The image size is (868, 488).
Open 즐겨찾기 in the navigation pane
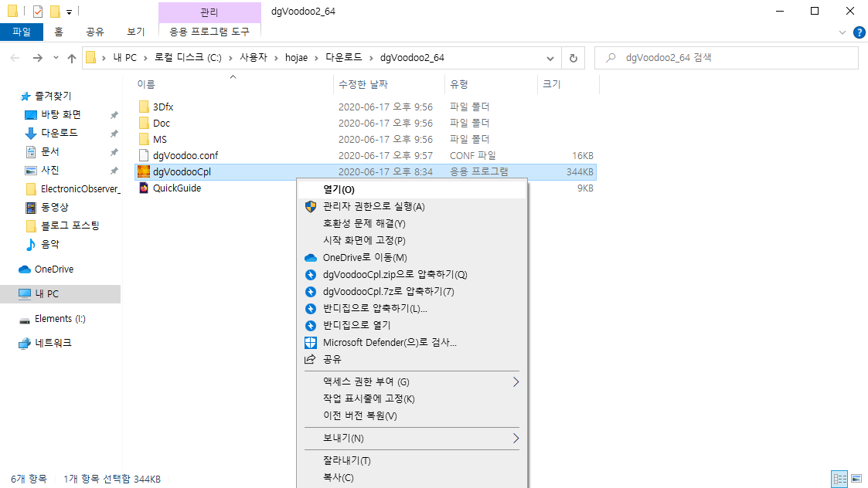pos(53,97)
